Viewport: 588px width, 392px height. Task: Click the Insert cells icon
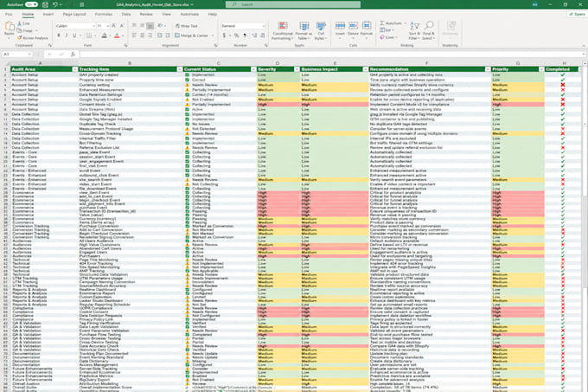click(340, 29)
